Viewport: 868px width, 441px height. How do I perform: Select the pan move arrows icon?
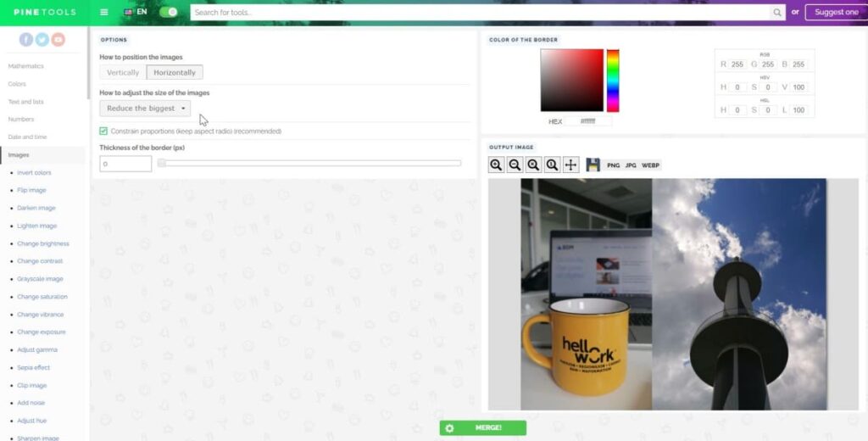coord(570,165)
